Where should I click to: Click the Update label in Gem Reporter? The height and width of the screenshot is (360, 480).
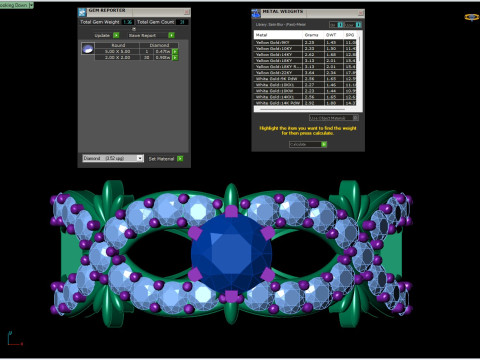pyautogui.click(x=102, y=35)
